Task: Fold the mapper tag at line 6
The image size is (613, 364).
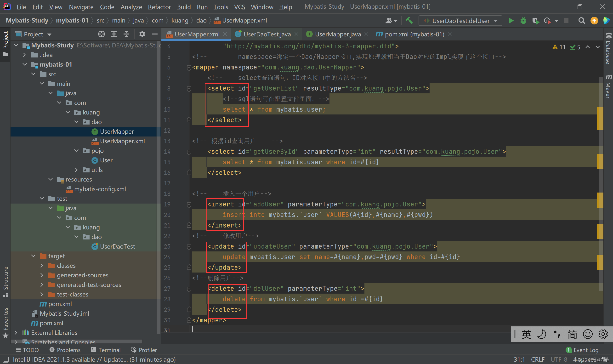Action: pyautogui.click(x=189, y=68)
